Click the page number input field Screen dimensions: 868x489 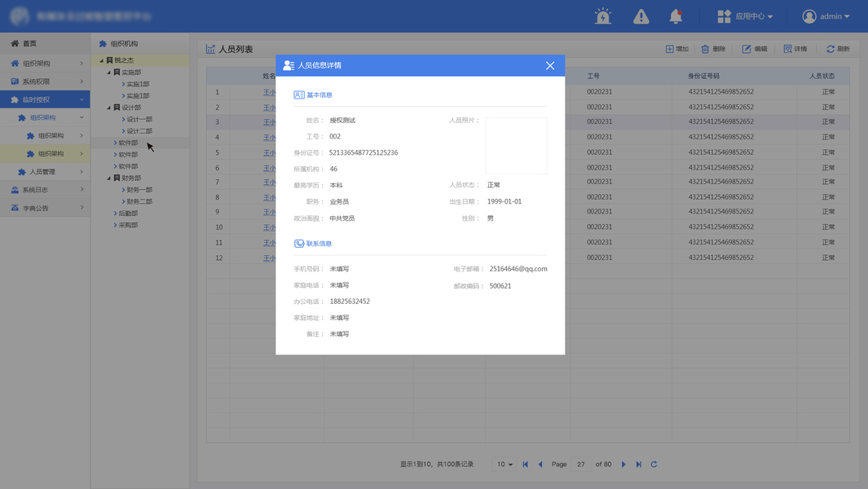click(580, 465)
